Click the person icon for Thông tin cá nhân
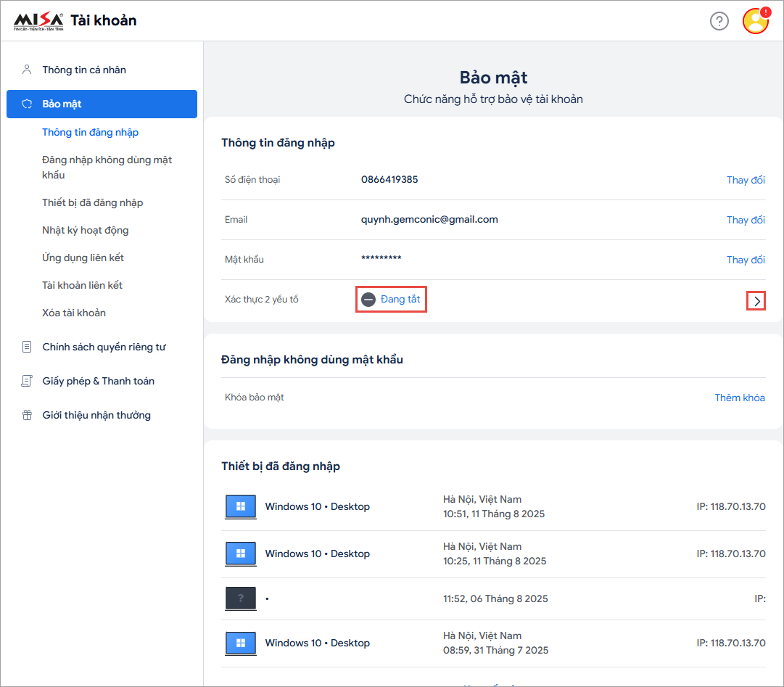The height and width of the screenshot is (687, 784). coord(27,70)
